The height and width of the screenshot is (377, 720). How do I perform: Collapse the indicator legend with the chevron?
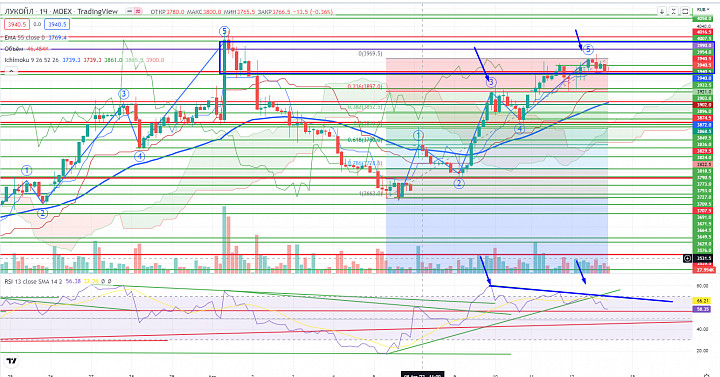[11, 72]
